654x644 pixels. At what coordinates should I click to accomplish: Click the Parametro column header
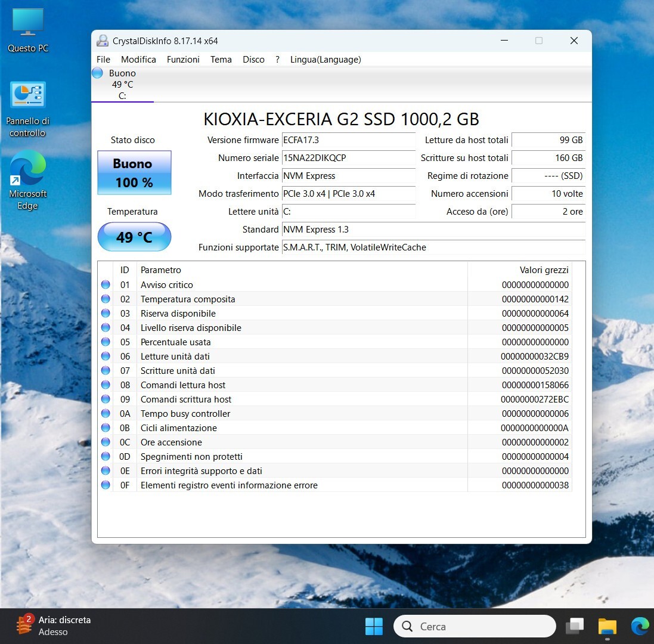click(x=302, y=270)
